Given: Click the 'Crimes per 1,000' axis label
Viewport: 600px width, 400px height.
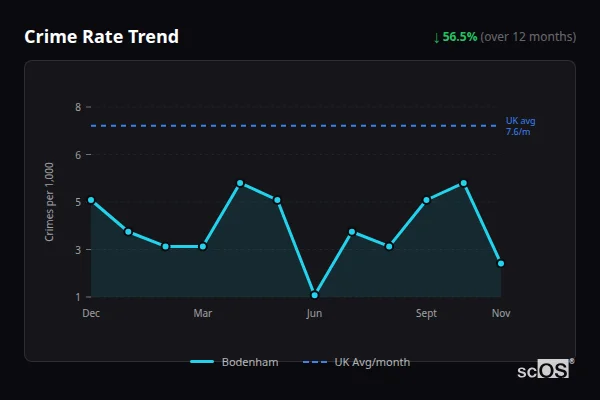Looking at the screenshot, I should click(49, 202).
